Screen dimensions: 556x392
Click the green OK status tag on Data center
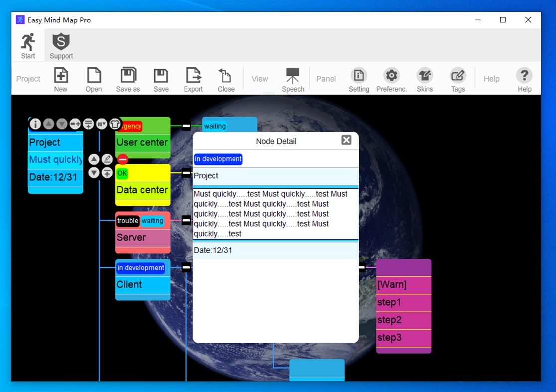click(x=122, y=173)
